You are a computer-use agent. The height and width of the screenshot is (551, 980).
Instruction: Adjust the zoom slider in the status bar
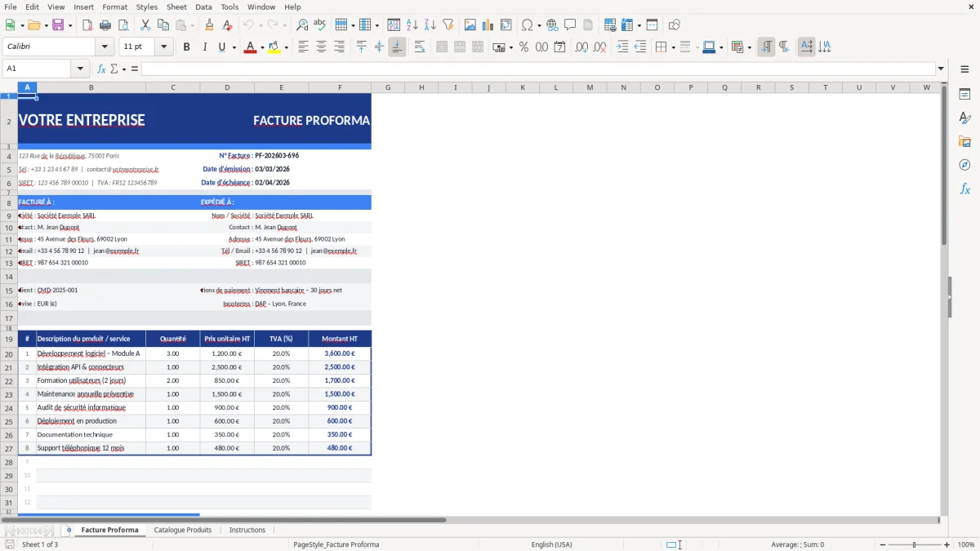coord(912,544)
